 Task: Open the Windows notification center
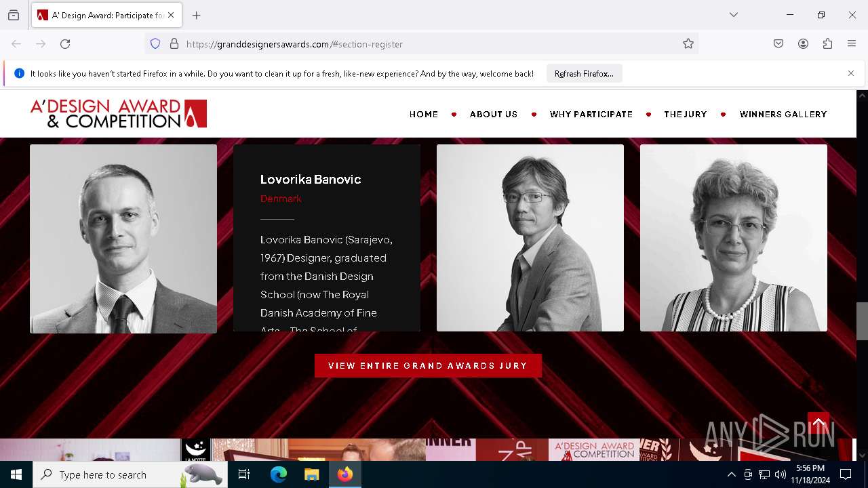point(846,474)
